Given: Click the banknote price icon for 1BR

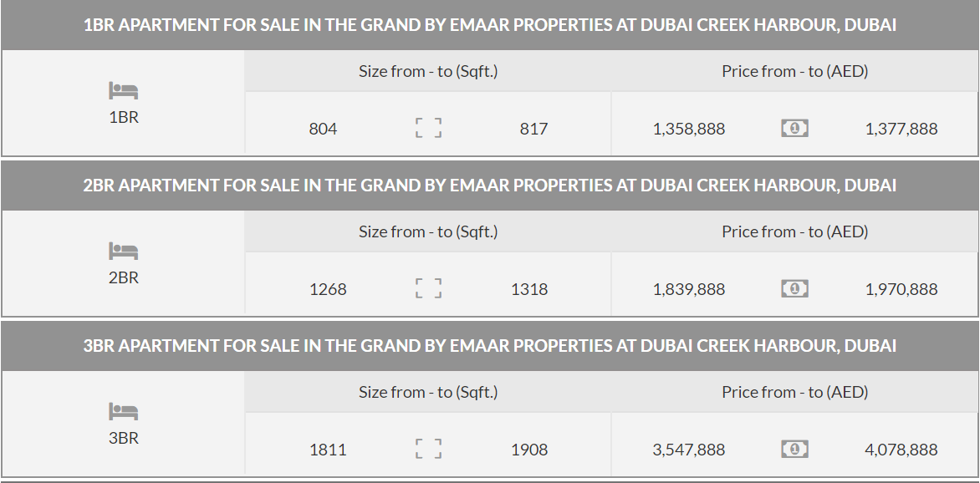Looking at the screenshot, I should (794, 129).
